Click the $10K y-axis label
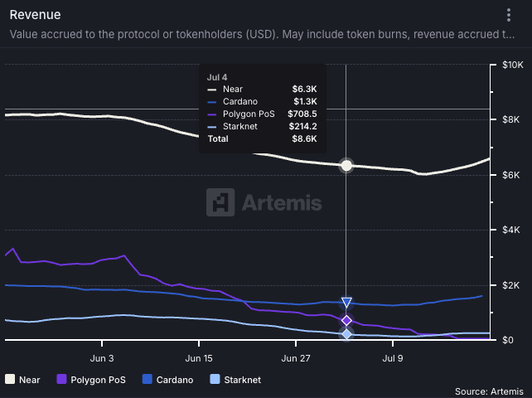This screenshot has height=398, width=532. point(513,65)
